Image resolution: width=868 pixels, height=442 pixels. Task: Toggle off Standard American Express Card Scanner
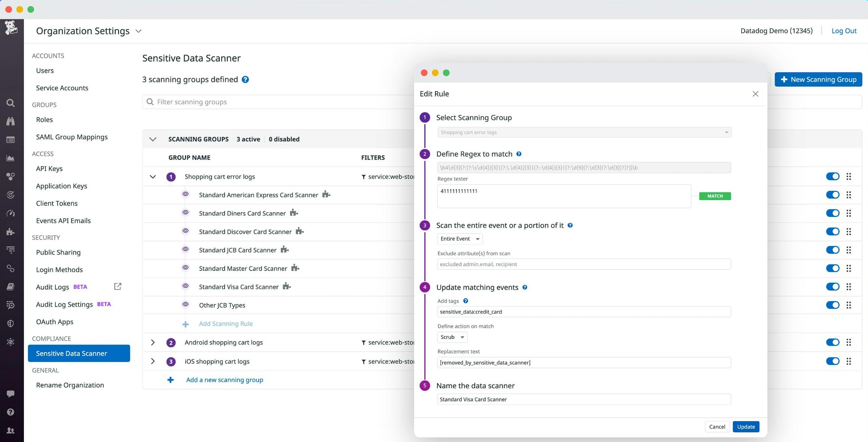(832, 195)
